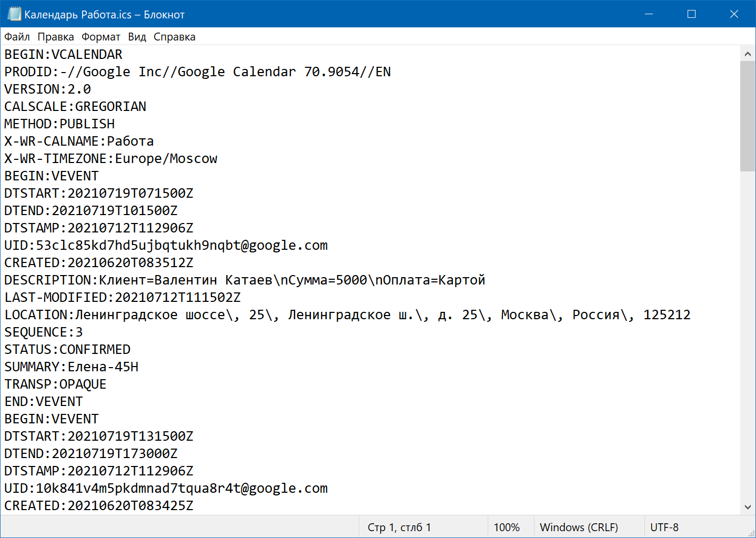Click the LOCATION Ленинградское шоссе line
The height and width of the screenshot is (538, 756).
coord(347,315)
